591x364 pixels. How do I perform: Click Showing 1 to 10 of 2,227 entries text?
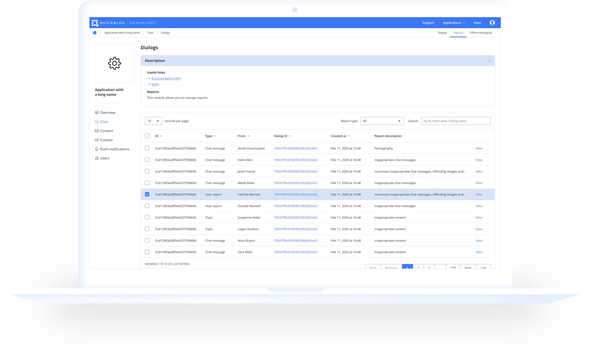(x=167, y=264)
